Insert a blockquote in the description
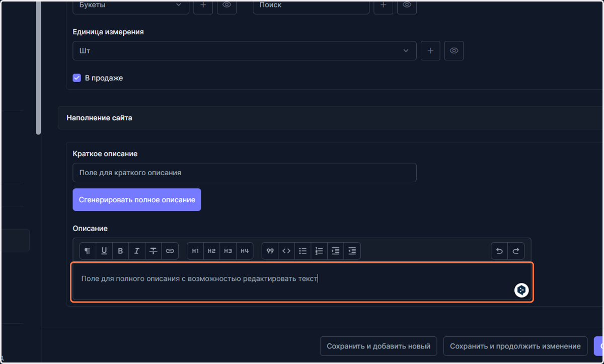Viewport: 604px width, 364px height. coord(270,251)
